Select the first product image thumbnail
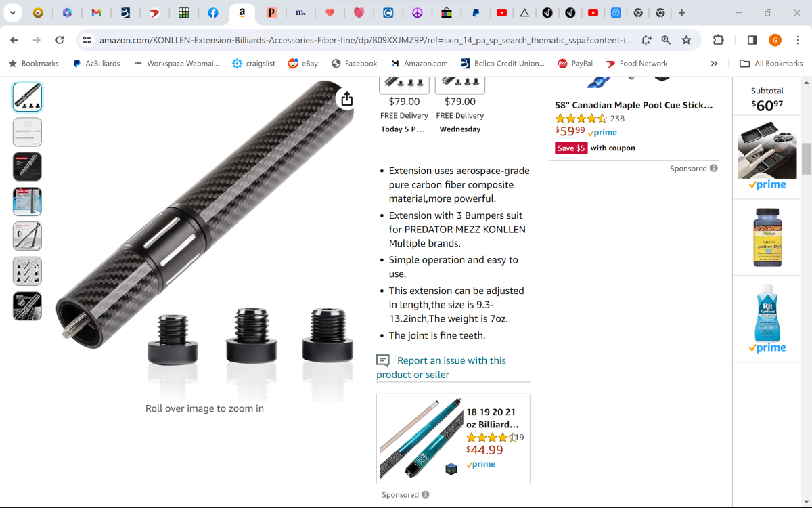The image size is (812, 508). pos(27,97)
